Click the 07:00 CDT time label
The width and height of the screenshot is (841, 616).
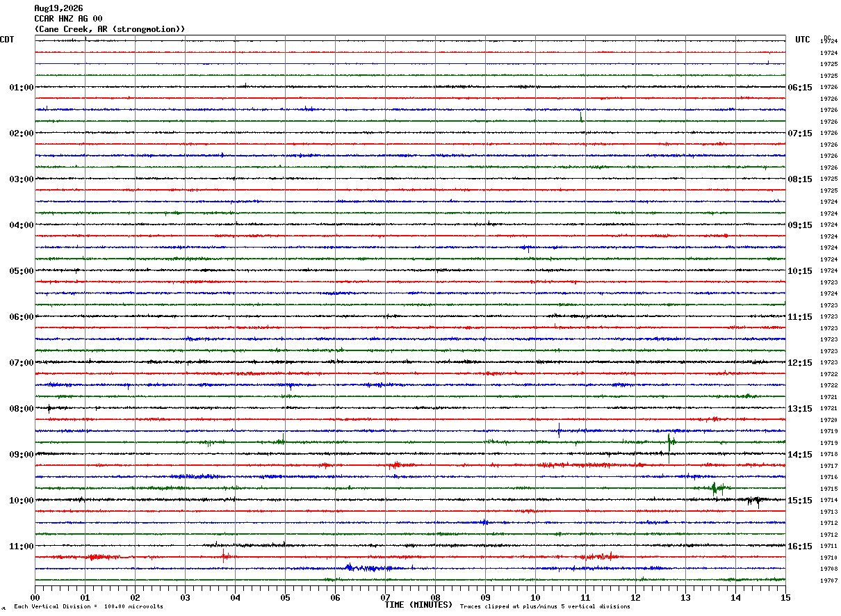pyautogui.click(x=22, y=363)
